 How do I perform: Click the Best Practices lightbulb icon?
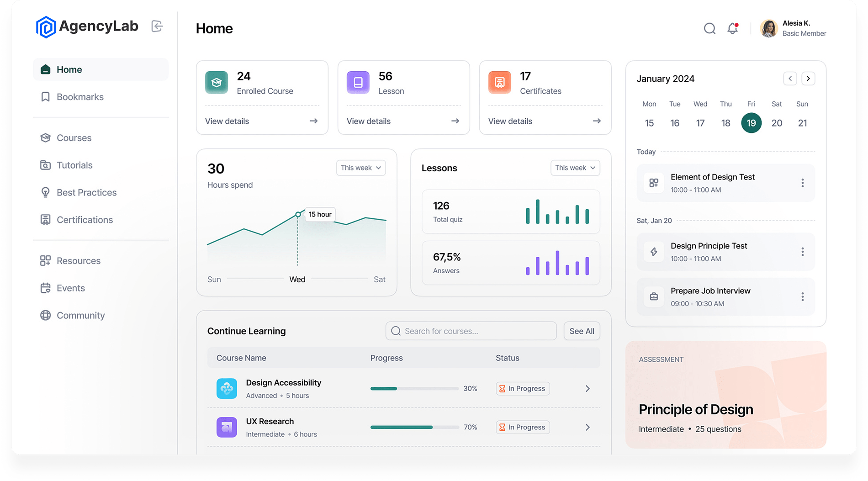pyautogui.click(x=46, y=192)
